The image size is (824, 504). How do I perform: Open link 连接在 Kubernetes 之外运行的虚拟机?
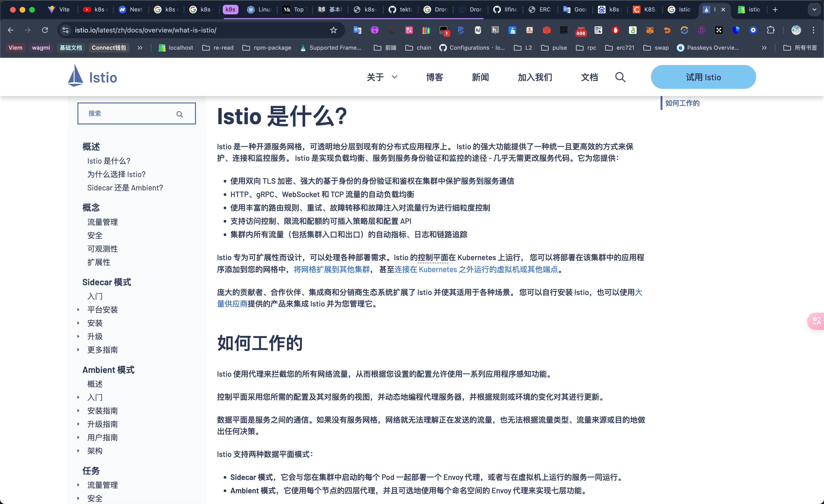[x=476, y=269]
